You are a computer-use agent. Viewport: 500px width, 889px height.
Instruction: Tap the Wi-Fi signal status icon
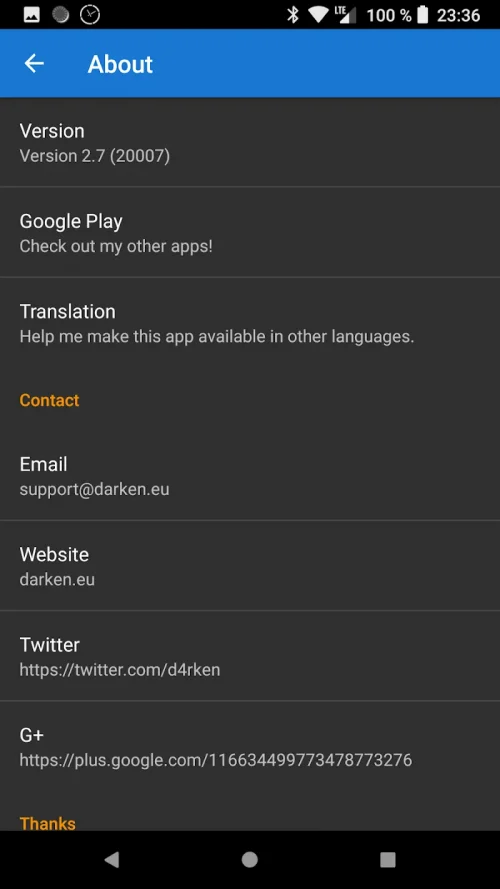coord(321,15)
